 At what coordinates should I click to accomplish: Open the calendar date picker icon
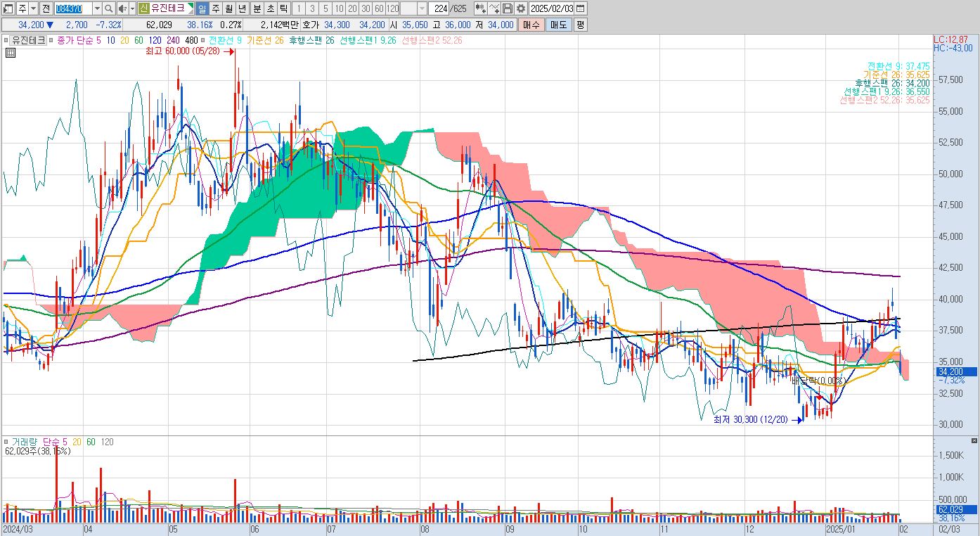click(581, 8)
